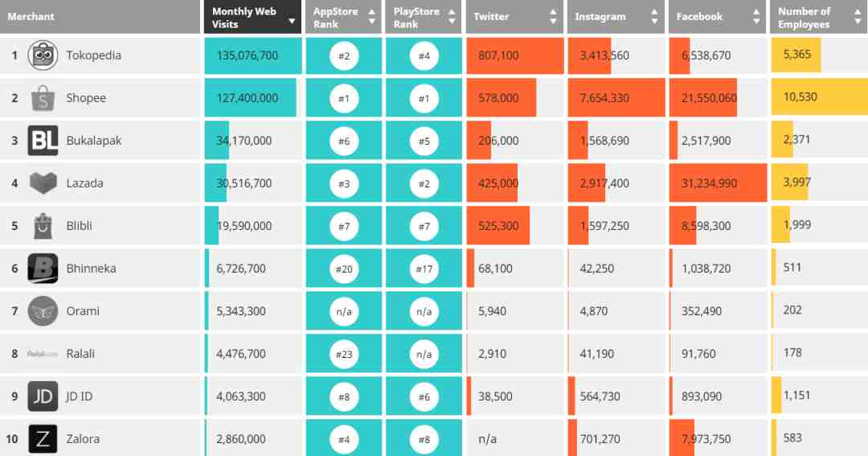Sort by AppStore Rank column arrows
This screenshot has width=868, height=456.
371,17
